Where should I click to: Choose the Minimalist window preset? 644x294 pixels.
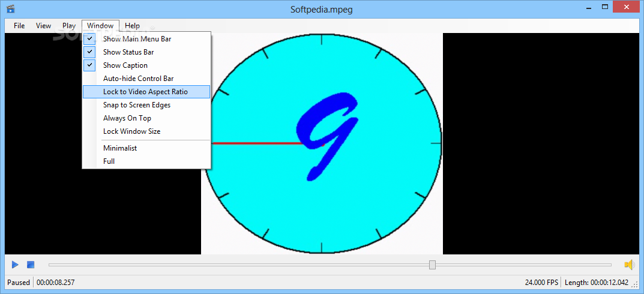point(146,148)
